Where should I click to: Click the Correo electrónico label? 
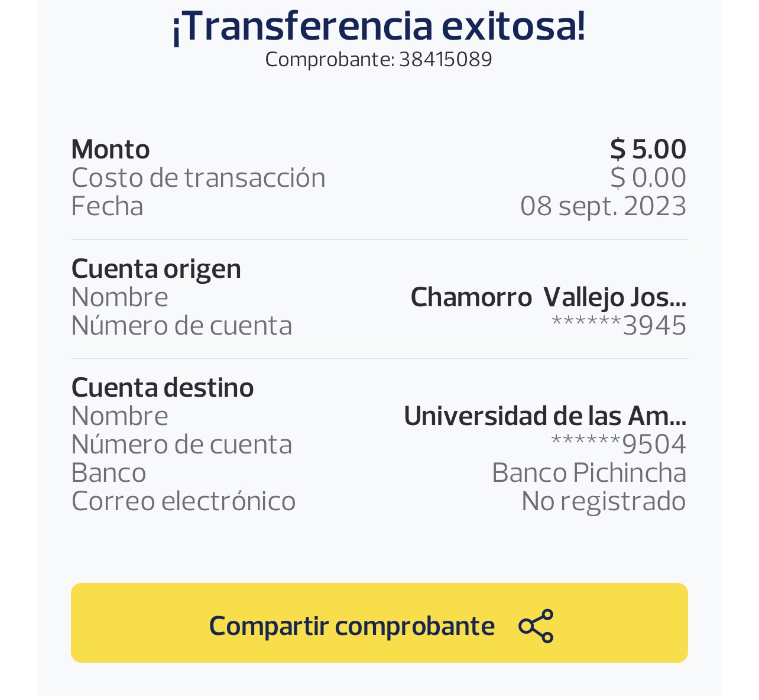tap(183, 501)
